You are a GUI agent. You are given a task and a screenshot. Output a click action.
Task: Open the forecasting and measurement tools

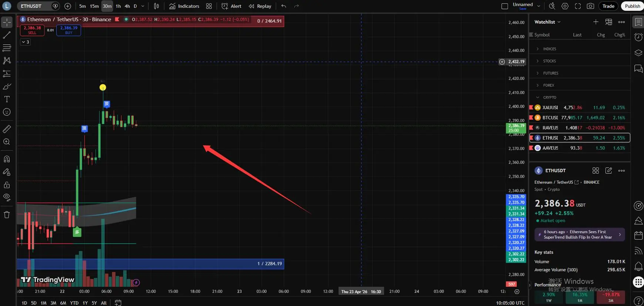click(7, 74)
